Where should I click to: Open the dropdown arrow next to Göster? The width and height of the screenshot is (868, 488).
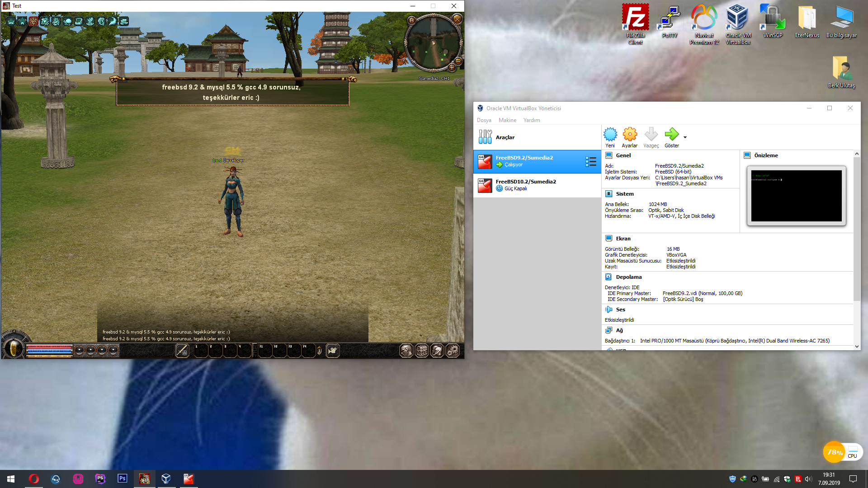coord(685,137)
